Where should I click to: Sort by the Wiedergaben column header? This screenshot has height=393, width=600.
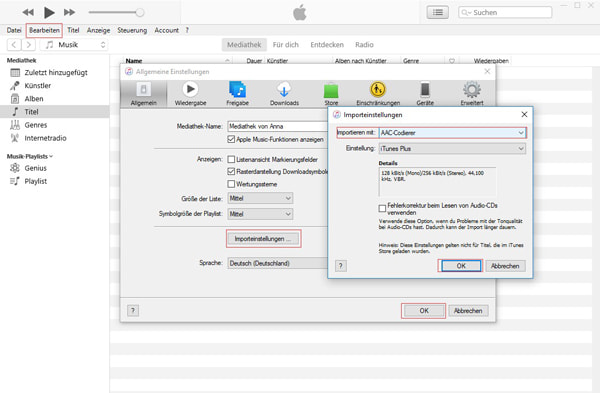(491, 61)
